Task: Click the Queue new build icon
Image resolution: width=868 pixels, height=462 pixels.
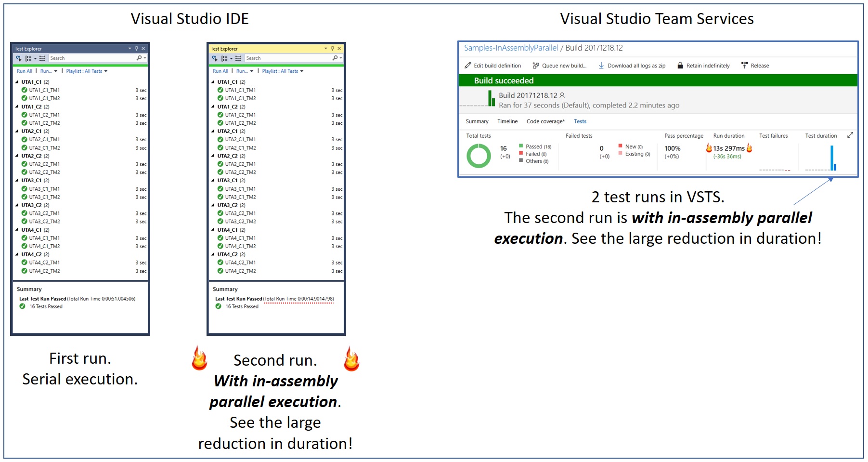Action: 536,66
